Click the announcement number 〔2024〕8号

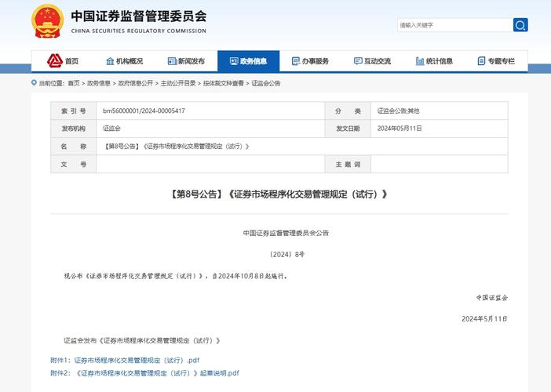(286, 255)
